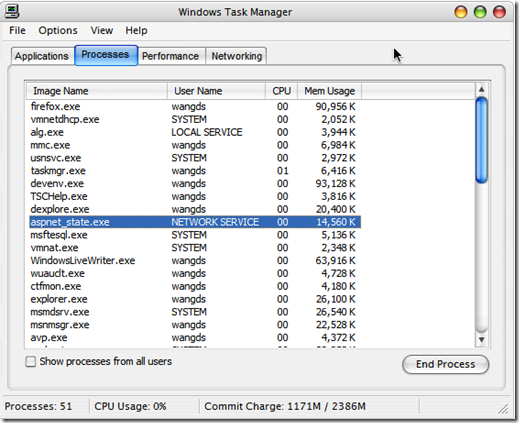This screenshot has height=423, width=519.
Task: Click the highlighted aspnet_state.exe row
Action: (195, 222)
